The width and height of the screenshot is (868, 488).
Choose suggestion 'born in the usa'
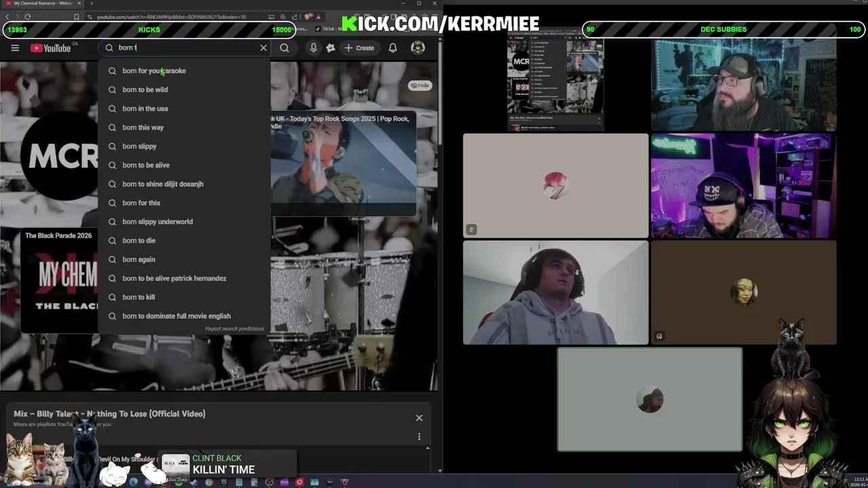coord(184,108)
